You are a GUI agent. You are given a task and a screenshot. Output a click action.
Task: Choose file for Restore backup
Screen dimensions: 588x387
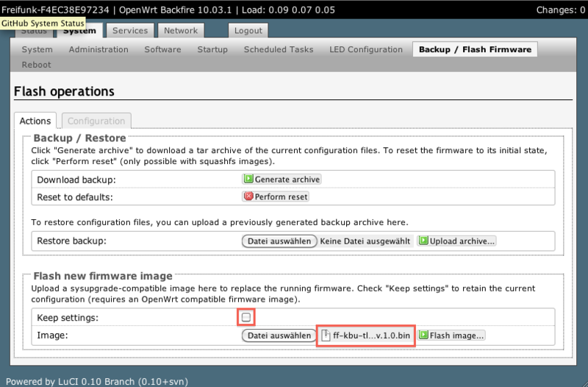click(x=279, y=241)
